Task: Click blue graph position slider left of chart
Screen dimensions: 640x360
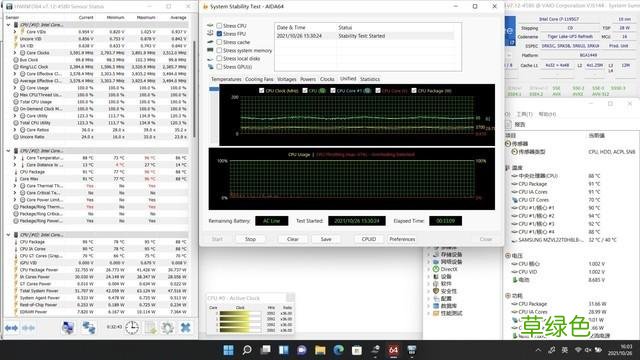Action: [214, 89]
